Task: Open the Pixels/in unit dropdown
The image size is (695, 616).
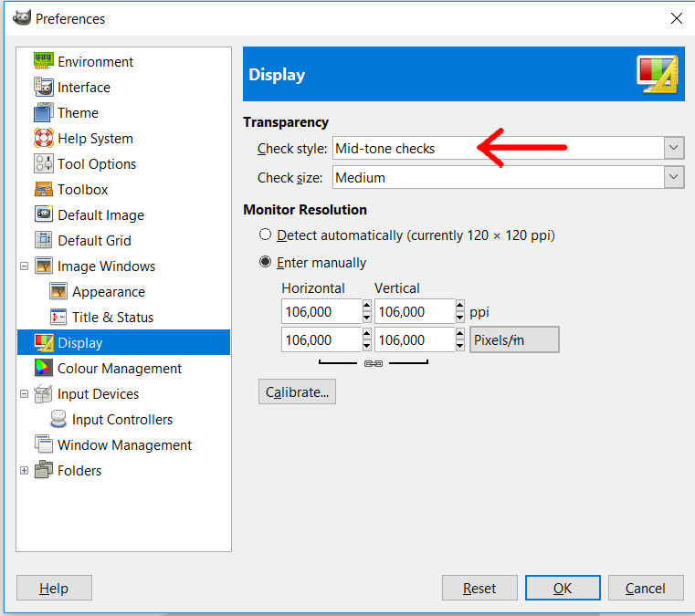Action: (514, 339)
